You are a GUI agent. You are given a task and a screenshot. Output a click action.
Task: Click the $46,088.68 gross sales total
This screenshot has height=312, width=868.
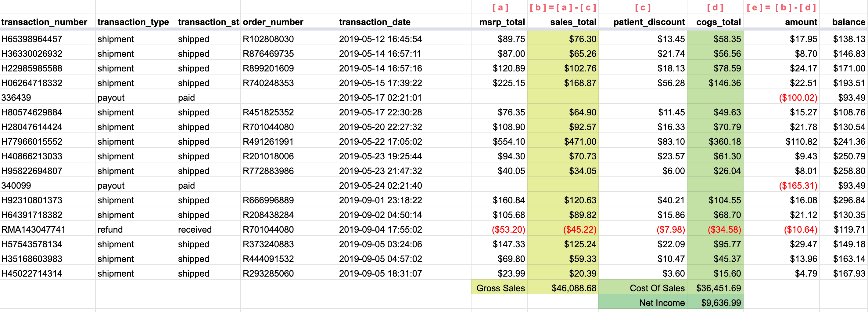click(x=563, y=288)
